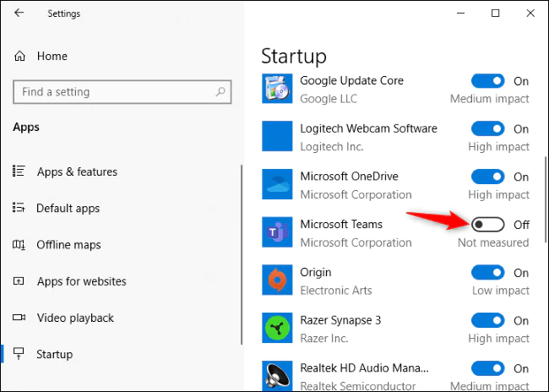Open Apps for websites page
The width and height of the screenshot is (549, 392).
[x=81, y=281]
